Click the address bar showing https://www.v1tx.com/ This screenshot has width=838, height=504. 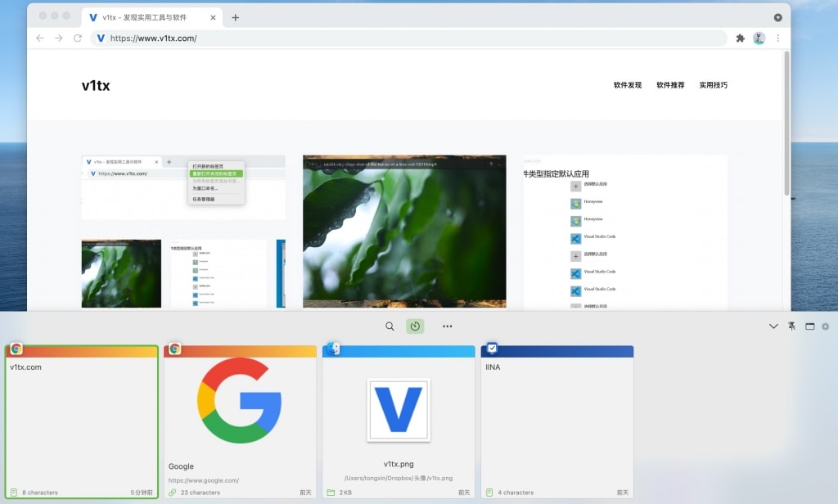click(409, 38)
